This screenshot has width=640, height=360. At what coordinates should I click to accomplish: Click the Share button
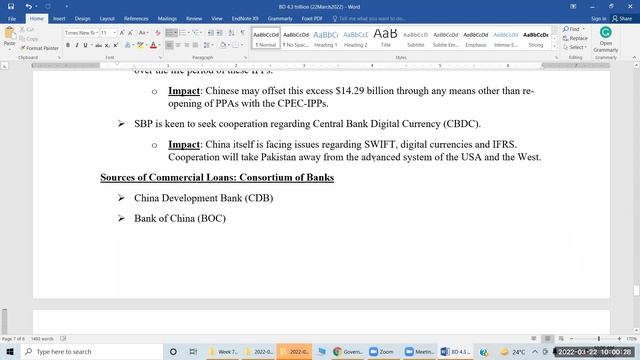point(622,19)
